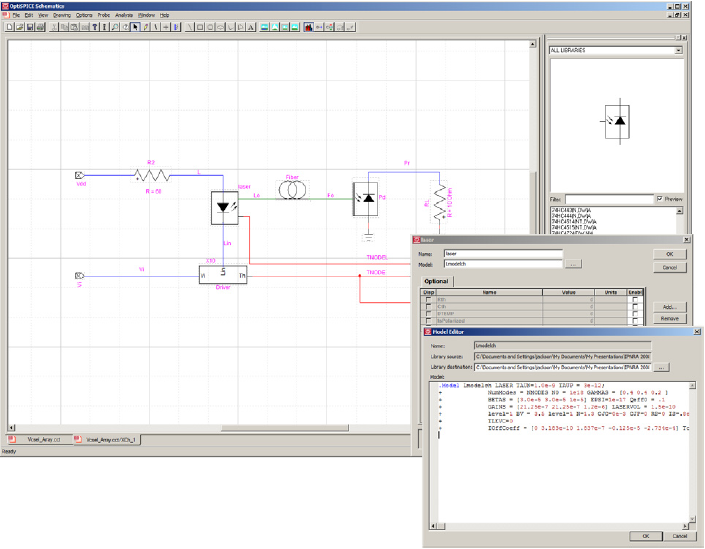Viewport: 705px width, 549px height.
Task: Click the Driver block in the schematic
Action: point(222,273)
